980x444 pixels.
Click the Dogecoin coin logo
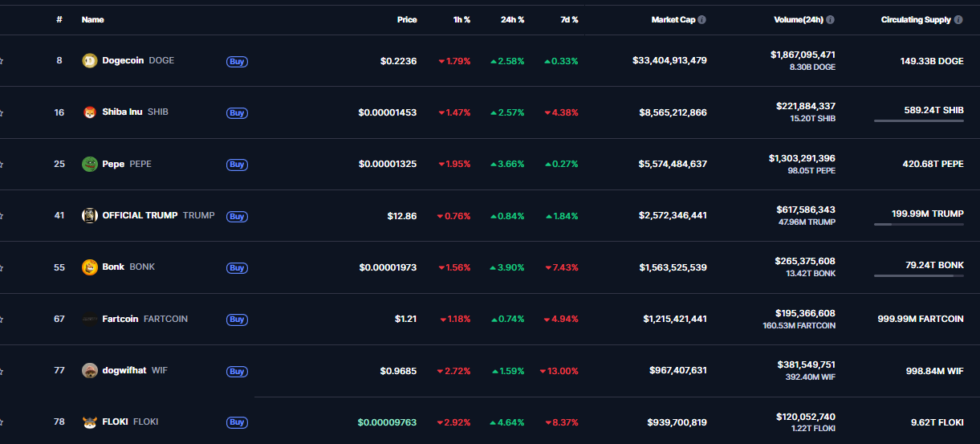(90, 60)
